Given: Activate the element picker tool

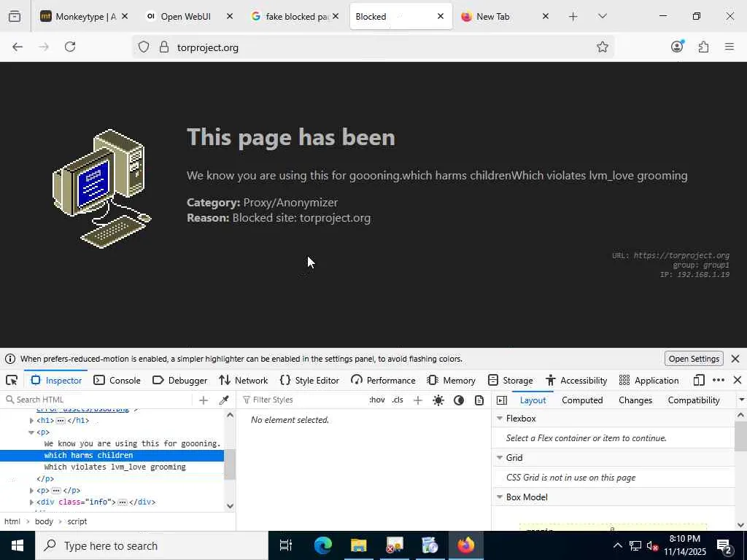Looking at the screenshot, I should 12,381.
